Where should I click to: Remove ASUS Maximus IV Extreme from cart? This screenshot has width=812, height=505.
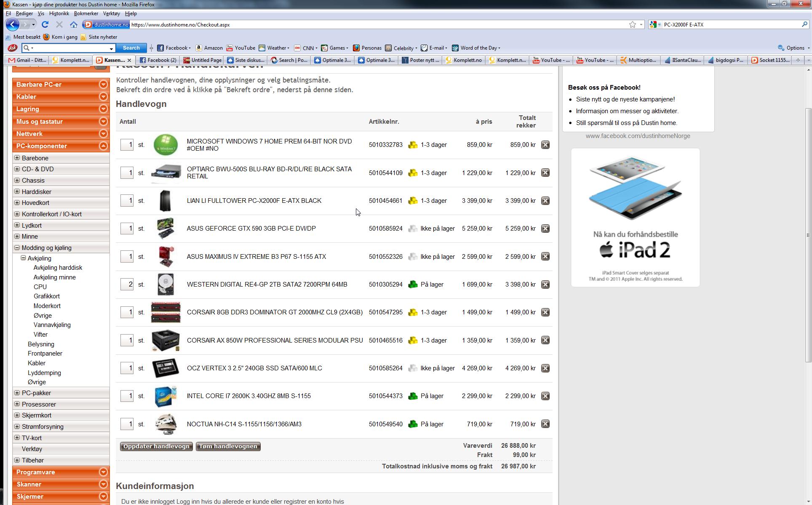click(x=545, y=256)
